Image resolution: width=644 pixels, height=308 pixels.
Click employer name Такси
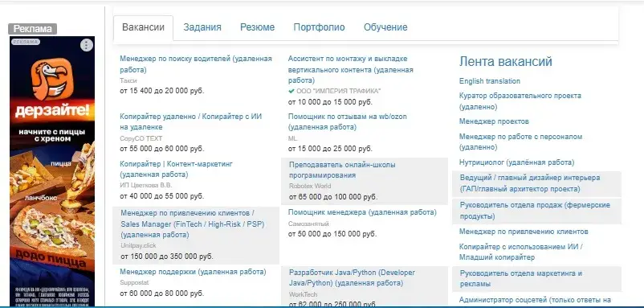(x=128, y=80)
